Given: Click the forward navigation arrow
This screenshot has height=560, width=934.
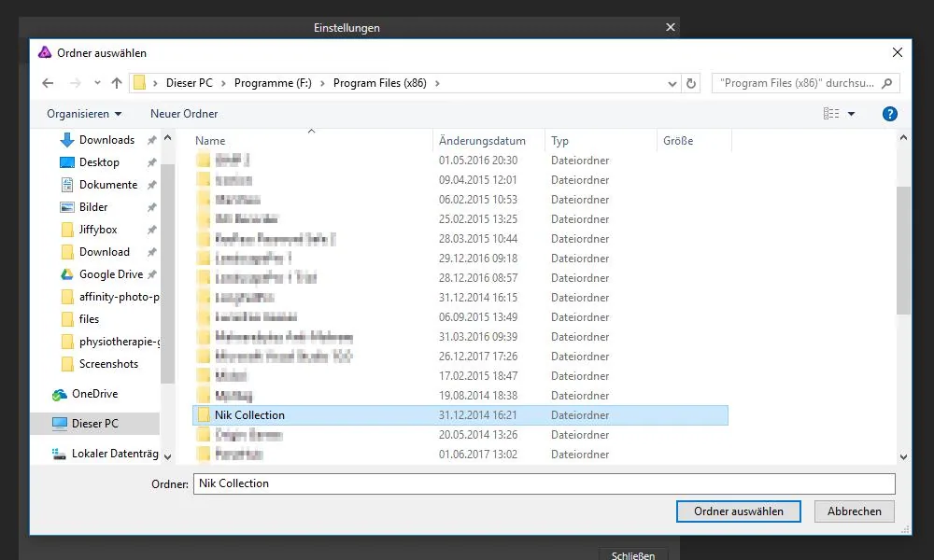Looking at the screenshot, I should pos(75,83).
